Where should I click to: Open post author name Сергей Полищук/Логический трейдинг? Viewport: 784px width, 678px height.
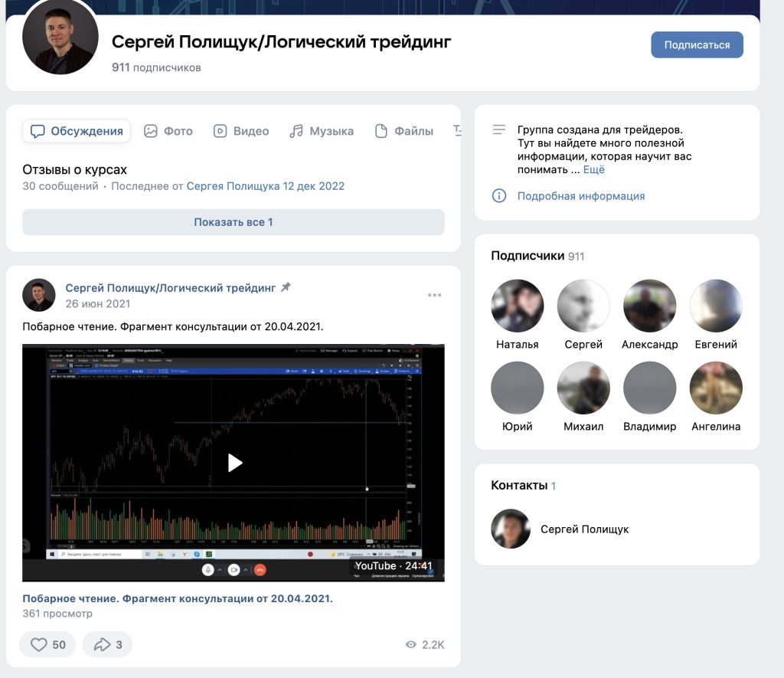[171, 288]
